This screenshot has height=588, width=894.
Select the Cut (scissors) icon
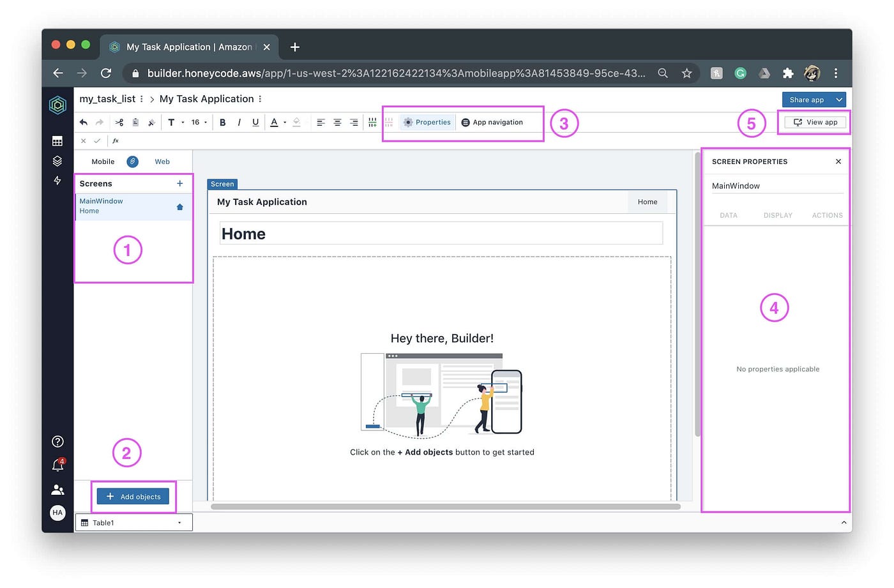(x=119, y=122)
